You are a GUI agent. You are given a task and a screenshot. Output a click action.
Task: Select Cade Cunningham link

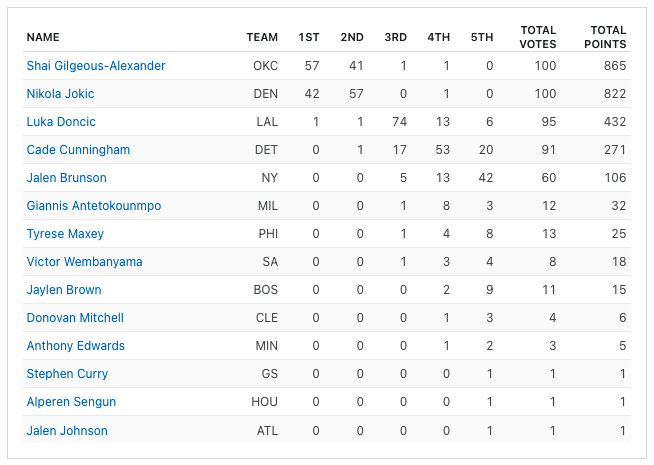[x=78, y=150]
